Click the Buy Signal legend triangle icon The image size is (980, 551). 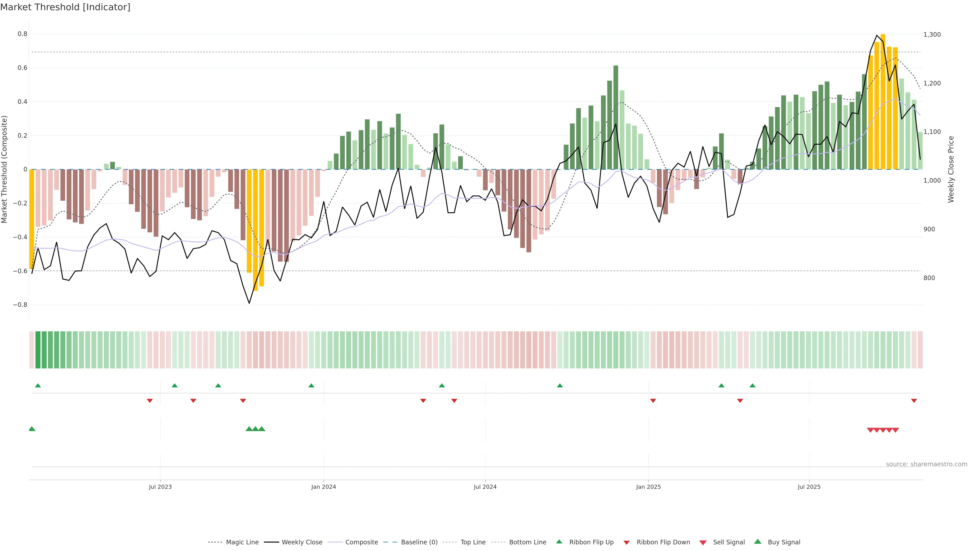(x=758, y=542)
